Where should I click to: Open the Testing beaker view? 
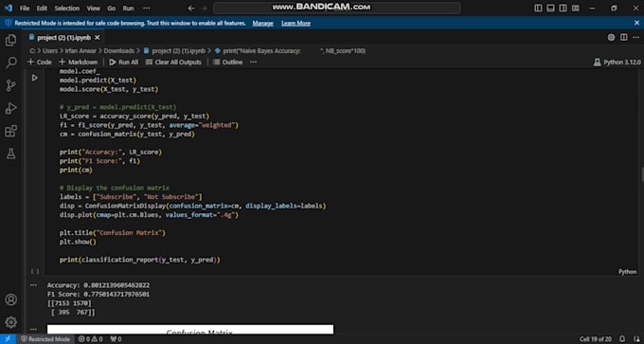pyautogui.click(x=10, y=154)
